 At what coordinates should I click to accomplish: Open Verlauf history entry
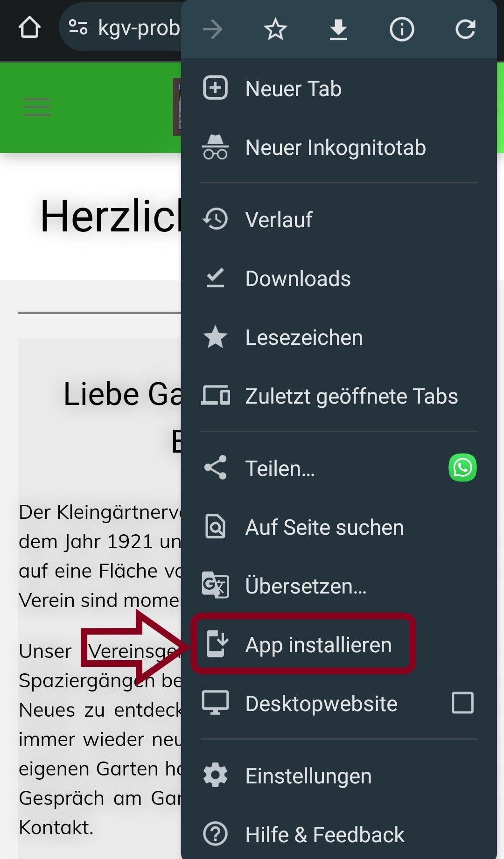click(x=339, y=220)
